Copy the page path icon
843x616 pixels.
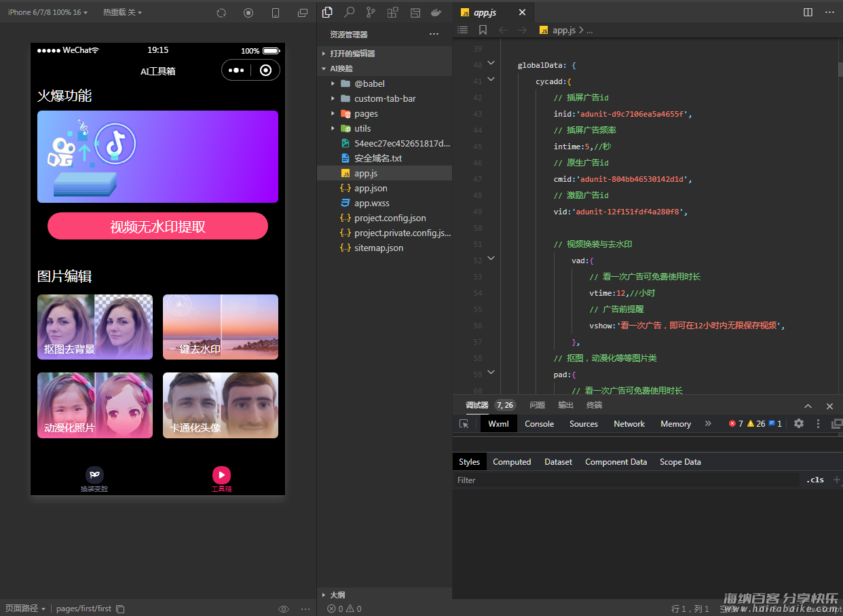click(x=120, y=609)
